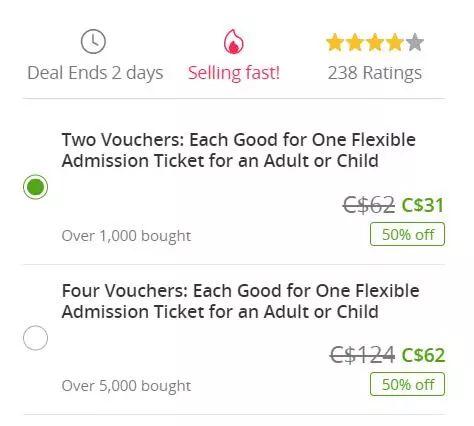Click the first gold rating star

(x=335, y=42)
